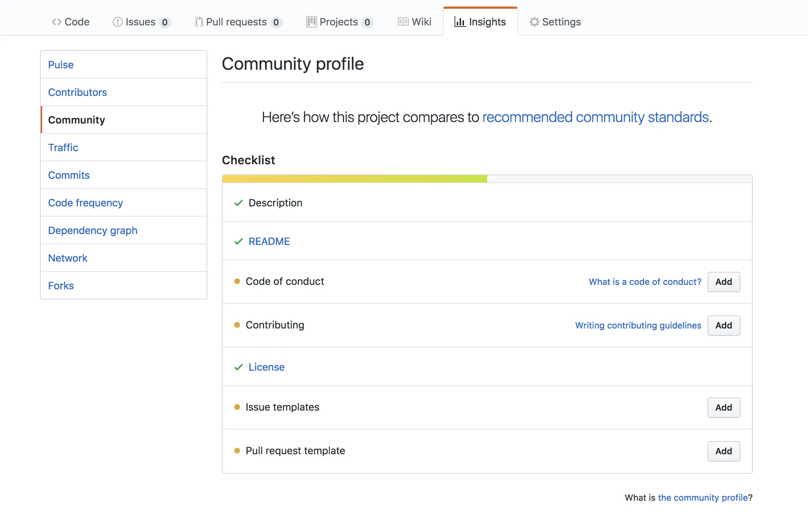Open the Pulse sidebar item
This screenshot has width=808, height=532.
(x=61, y=65)
